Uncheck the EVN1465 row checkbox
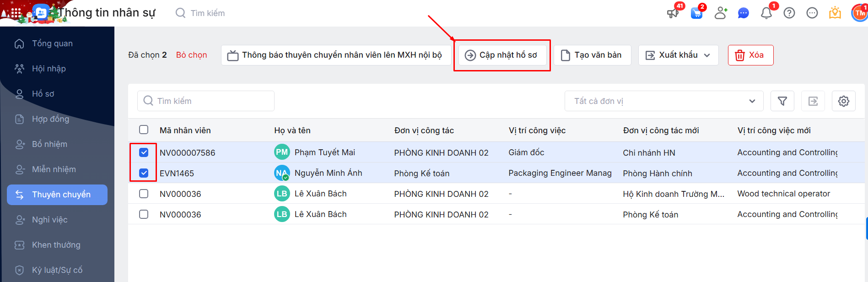 coord(144,173)
